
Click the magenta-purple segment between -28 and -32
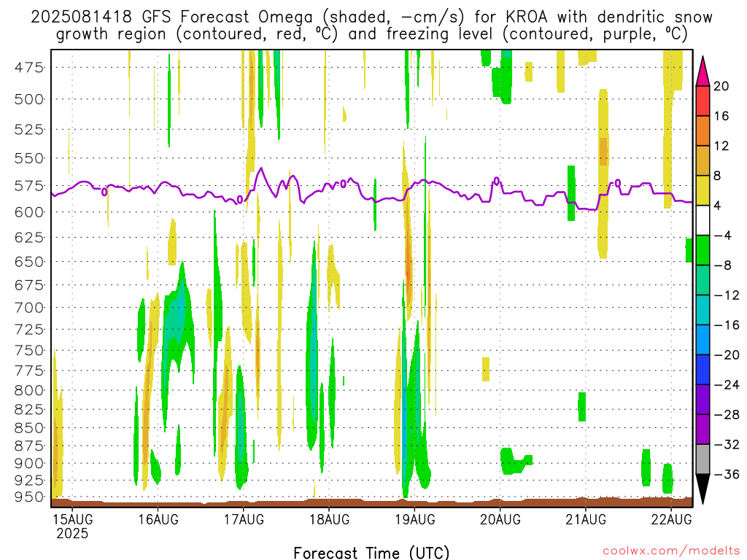[x=703, y=429]
